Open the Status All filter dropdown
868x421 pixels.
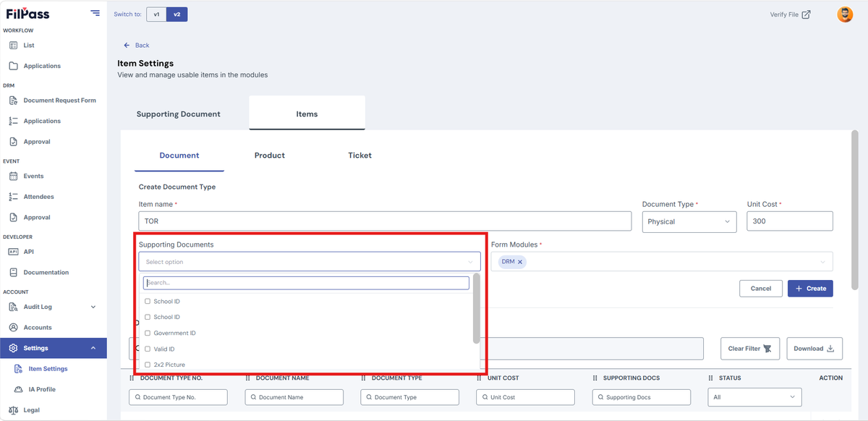(754, 397)
